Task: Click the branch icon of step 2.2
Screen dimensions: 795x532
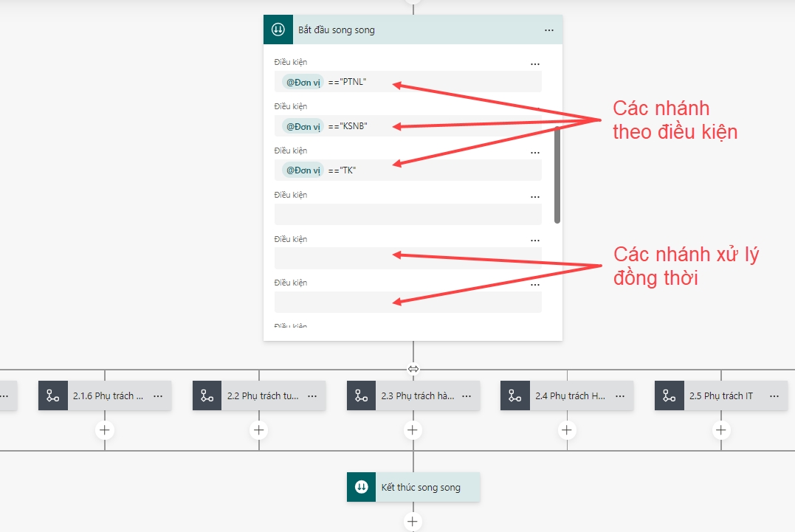Action: [207, 395]
